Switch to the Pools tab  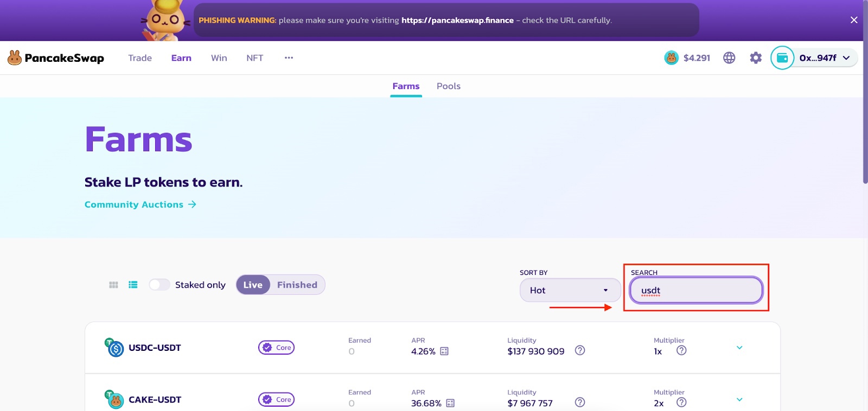[449, 86]
